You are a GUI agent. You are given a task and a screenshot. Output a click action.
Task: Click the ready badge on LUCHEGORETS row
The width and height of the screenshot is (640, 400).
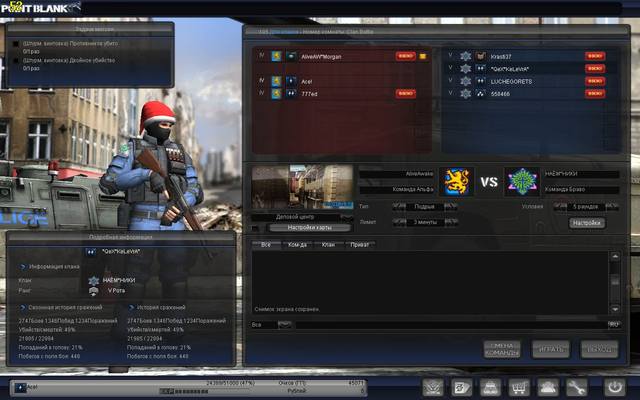[595, 81]
